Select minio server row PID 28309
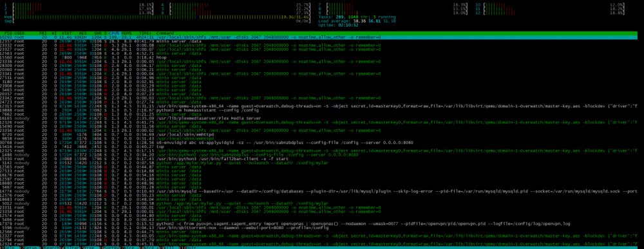This screenshot has height=249, width=644. point(322,66)
